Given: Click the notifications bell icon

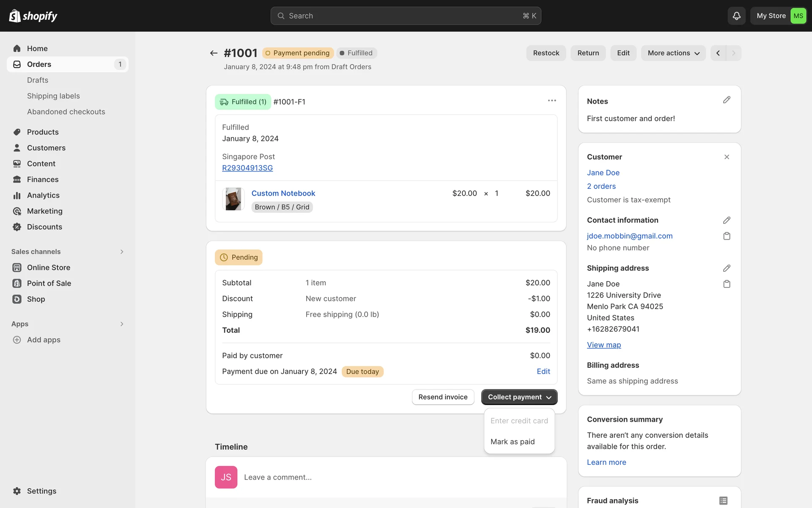Looking at the screenshot, I should point(736,16).
